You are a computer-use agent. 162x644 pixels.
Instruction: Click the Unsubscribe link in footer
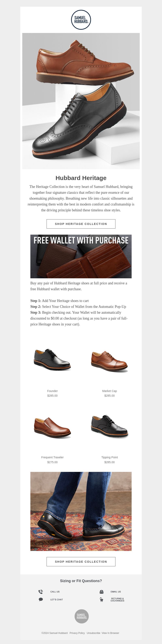click(x=93, y=633)
